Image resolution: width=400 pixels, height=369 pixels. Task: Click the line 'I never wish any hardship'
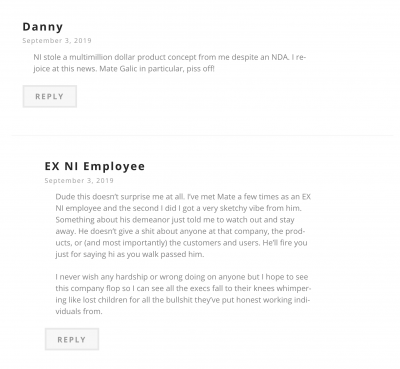pos(182,277)
